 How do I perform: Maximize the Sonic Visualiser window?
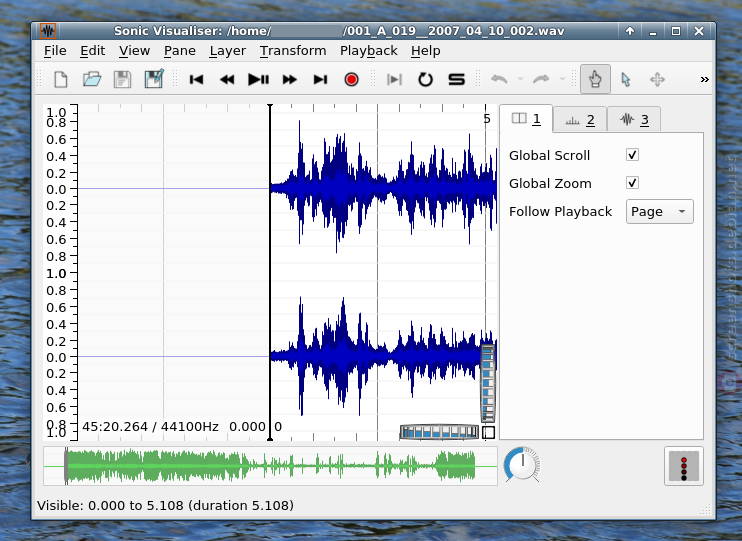coord(676,31)
